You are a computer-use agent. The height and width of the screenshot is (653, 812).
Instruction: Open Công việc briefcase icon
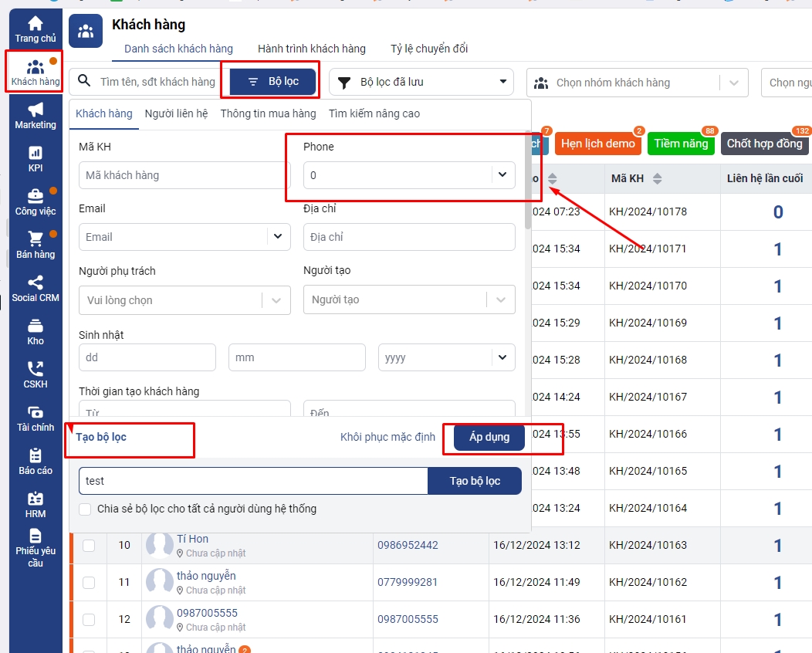pos(36,197)
